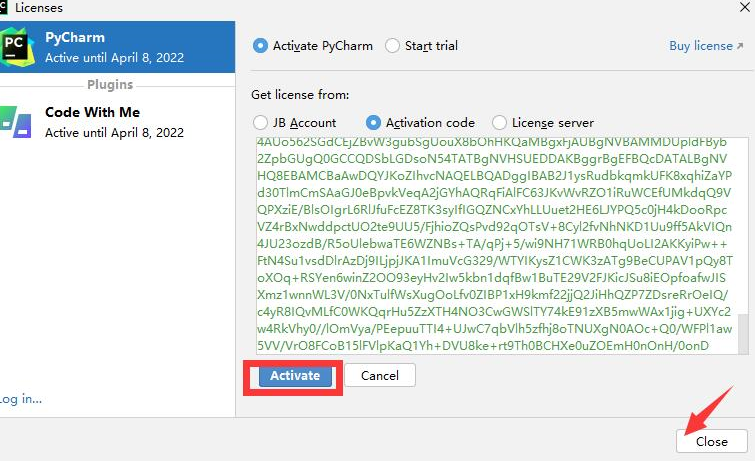Click the Activate button
The image size is (755, 461).
295,376
